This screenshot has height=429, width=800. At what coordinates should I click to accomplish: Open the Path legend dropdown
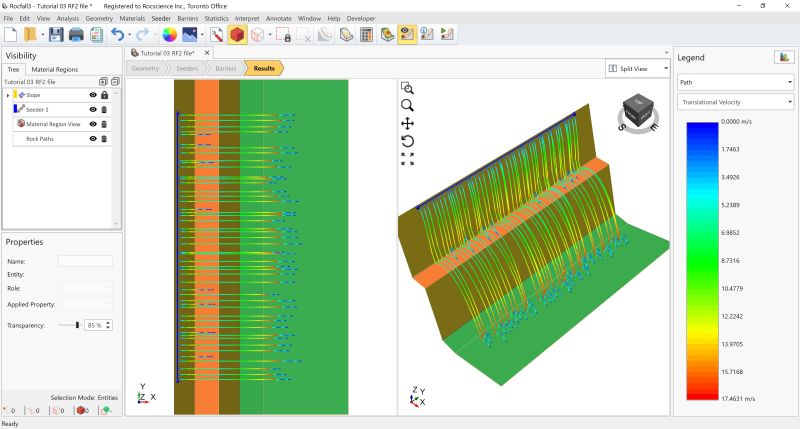[735, 82]
